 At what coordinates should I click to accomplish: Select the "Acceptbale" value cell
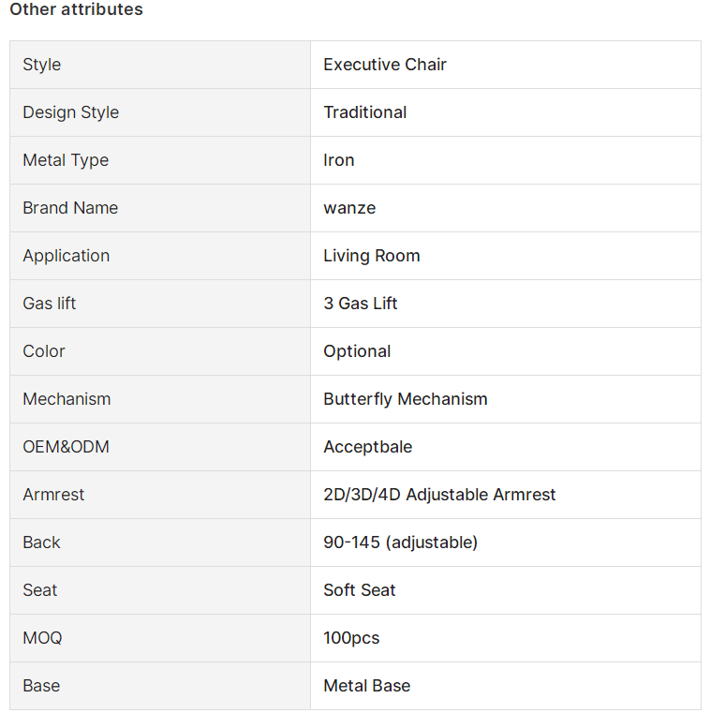click(x=506, y=447)
